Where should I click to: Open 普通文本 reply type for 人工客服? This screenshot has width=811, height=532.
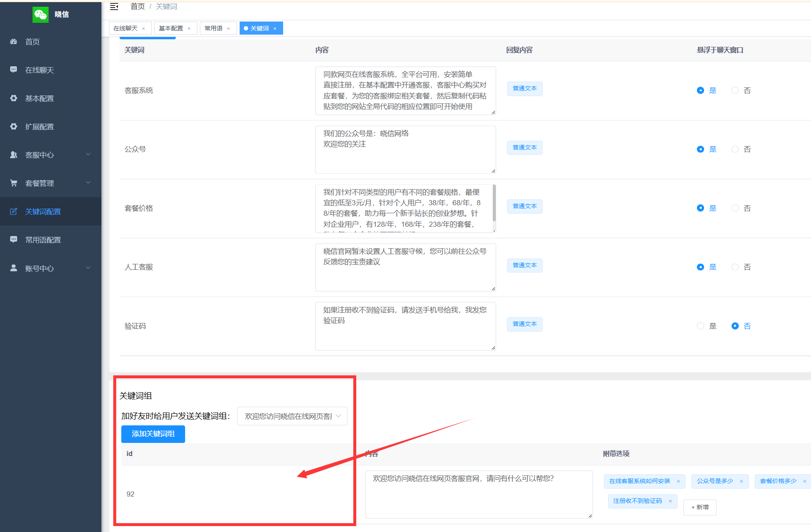click(524, 265)
